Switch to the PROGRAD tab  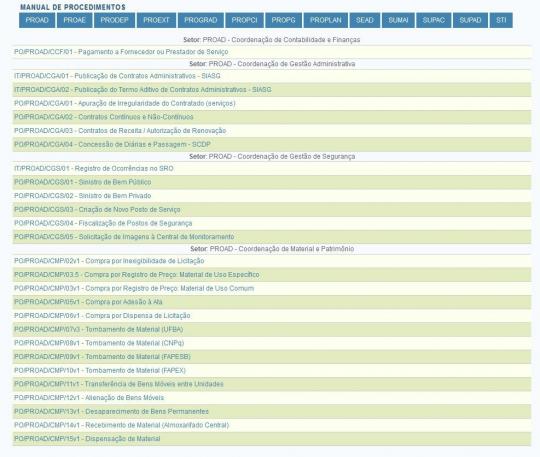tap(200, 20)
